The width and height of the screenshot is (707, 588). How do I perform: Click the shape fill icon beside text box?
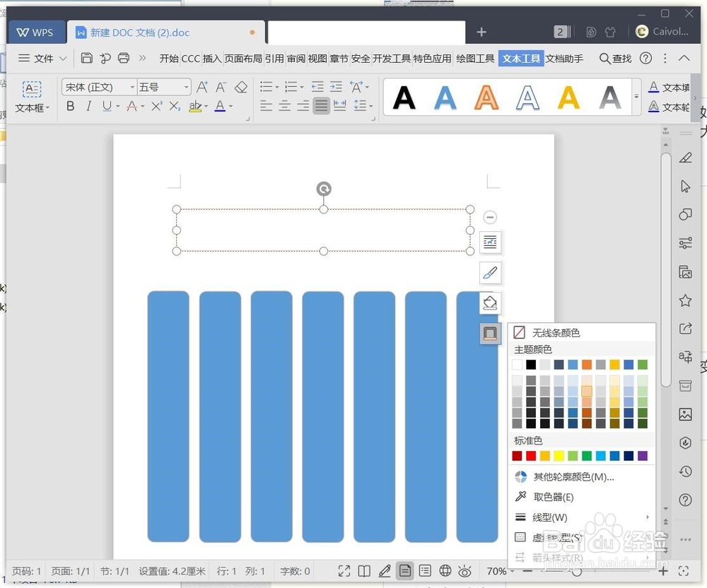click(490, 302)
